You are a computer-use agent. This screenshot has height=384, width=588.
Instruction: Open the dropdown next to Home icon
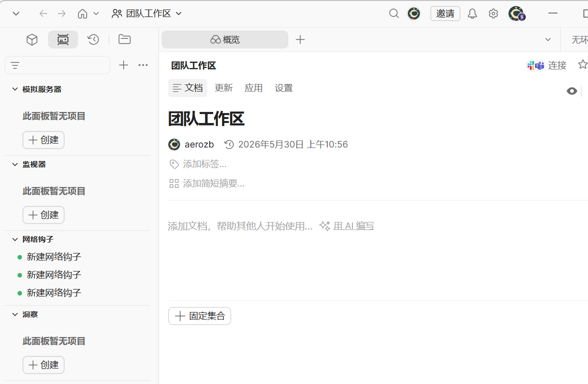[x=96, y=13]
